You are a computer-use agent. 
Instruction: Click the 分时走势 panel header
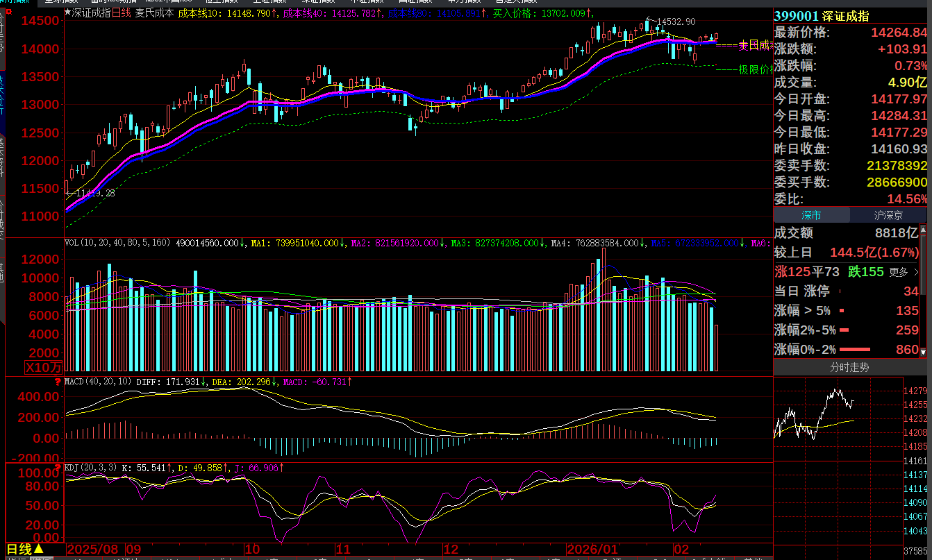click(849, 367)
